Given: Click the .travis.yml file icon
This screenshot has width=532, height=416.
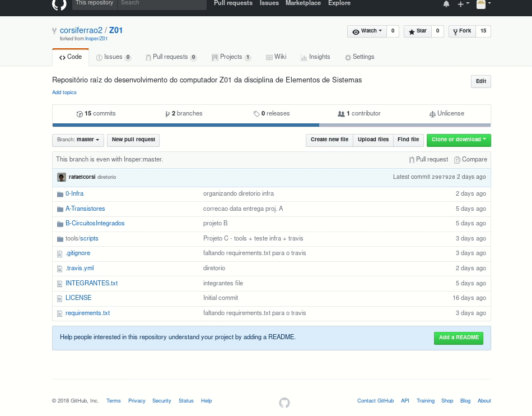Looking at the screenshot, I should pos(60,269).
